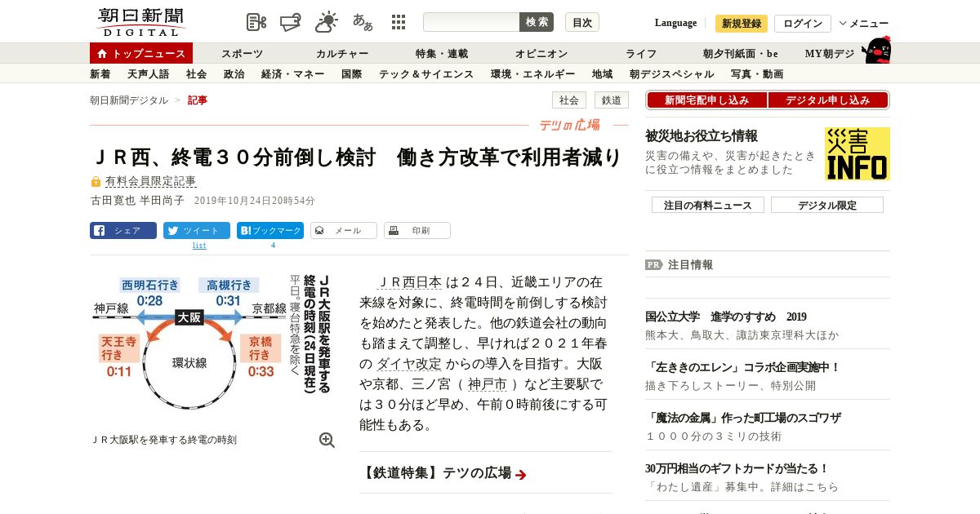Click the 検索 search button
The height and width of the screenshot is (514, 980).
coord(537,22)
